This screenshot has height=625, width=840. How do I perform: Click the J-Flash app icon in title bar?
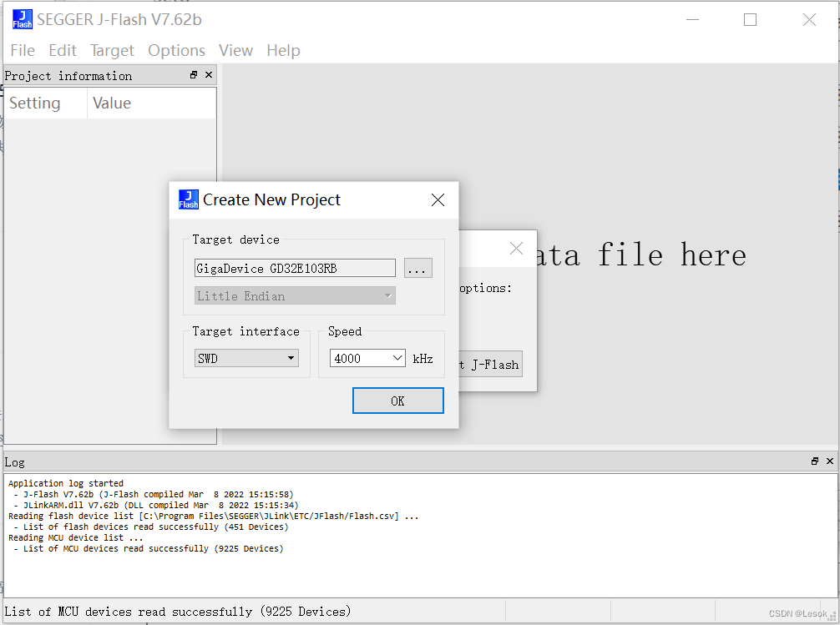23,19
